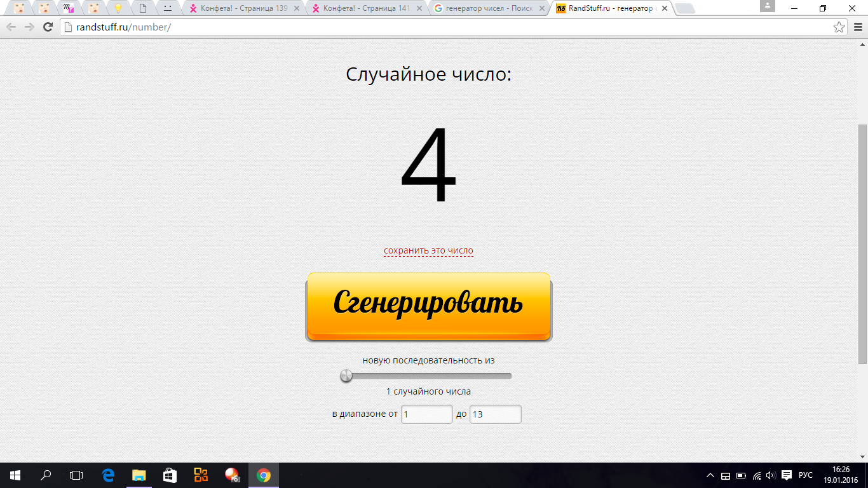Open Microsoft Edge from the taskbar
The image size is (868, 488).
click(x=108, y=475)
